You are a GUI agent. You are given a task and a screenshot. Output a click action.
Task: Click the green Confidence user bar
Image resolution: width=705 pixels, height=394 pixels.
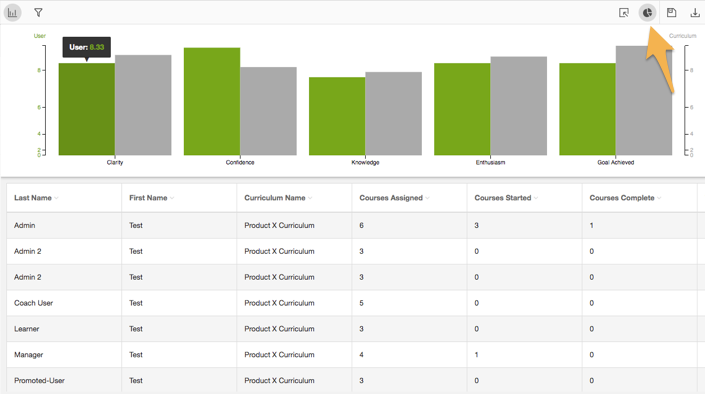pyautogui.click(x=212, y=102)
